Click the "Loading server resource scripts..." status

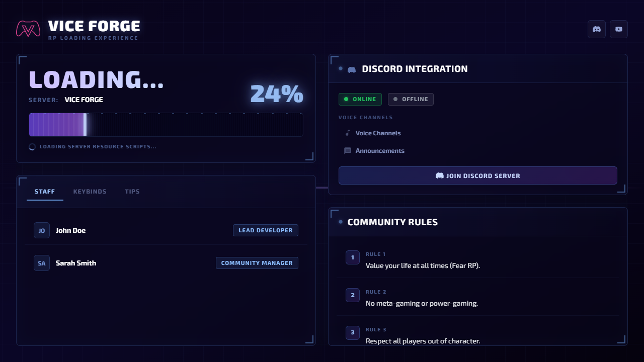pos(98,147)
